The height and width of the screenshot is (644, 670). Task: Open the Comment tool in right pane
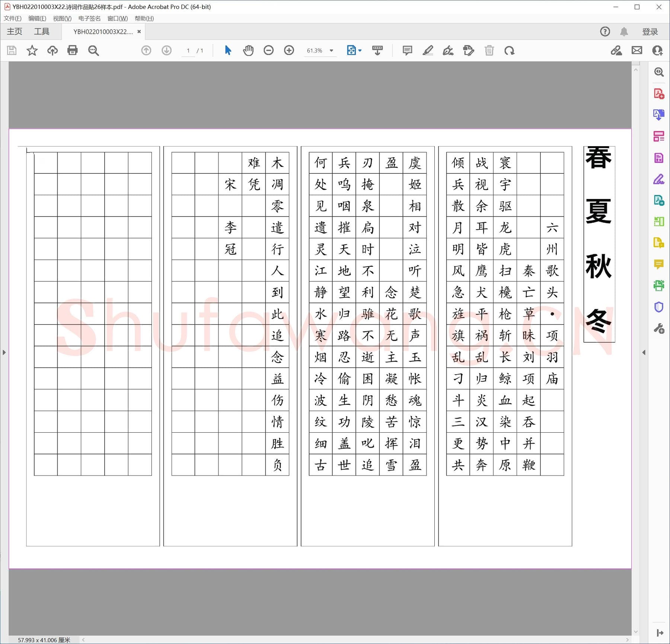click(659, 264)
